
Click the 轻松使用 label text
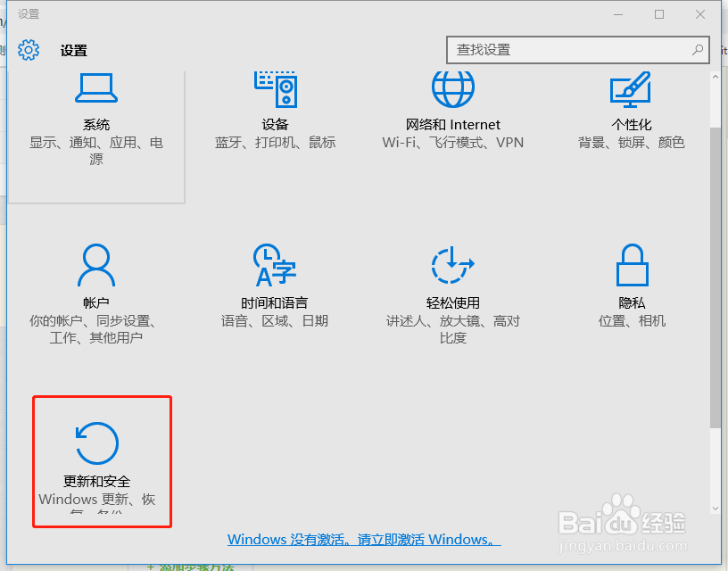(x=452, y=302)
